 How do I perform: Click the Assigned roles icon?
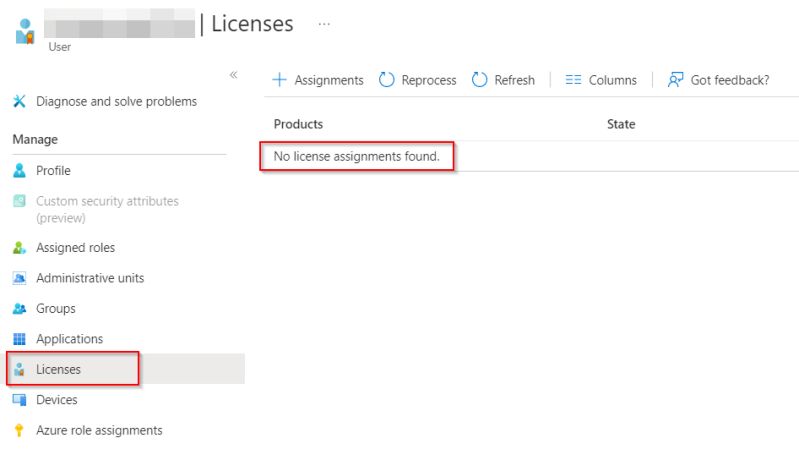19,248
